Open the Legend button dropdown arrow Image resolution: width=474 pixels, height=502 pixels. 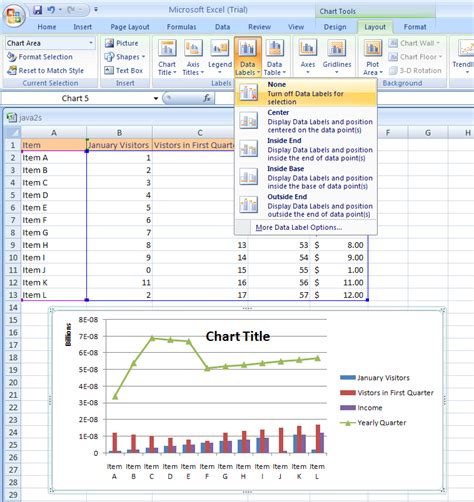(220, 72)
